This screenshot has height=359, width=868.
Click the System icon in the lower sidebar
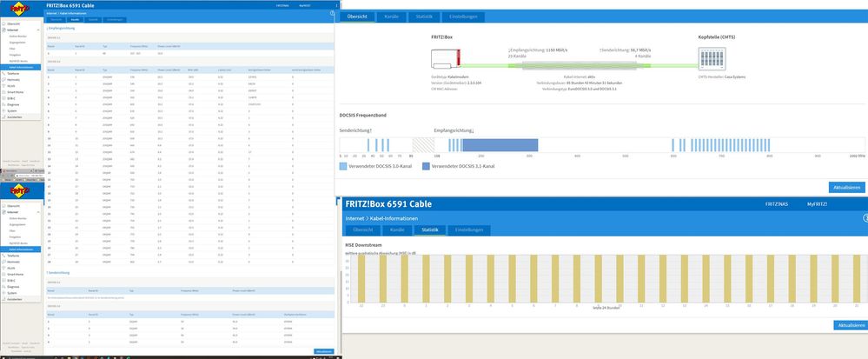pyautogui.click(x=3, y=293)
